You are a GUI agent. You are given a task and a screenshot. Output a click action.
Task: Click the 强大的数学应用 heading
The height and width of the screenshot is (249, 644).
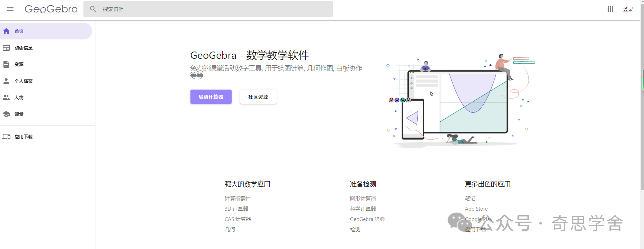(247, 184)
